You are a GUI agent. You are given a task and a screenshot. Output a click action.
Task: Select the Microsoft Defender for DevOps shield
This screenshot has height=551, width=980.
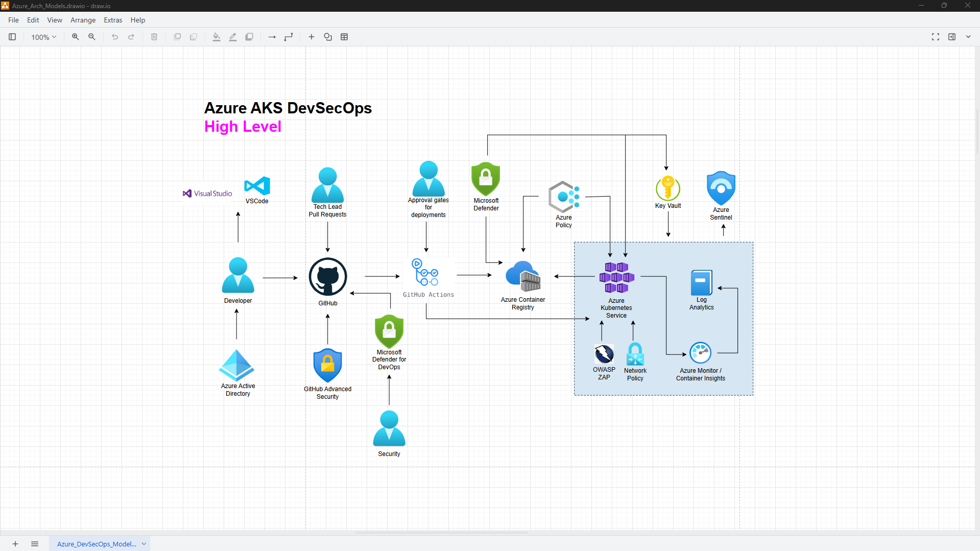click(x=389, y=331)
